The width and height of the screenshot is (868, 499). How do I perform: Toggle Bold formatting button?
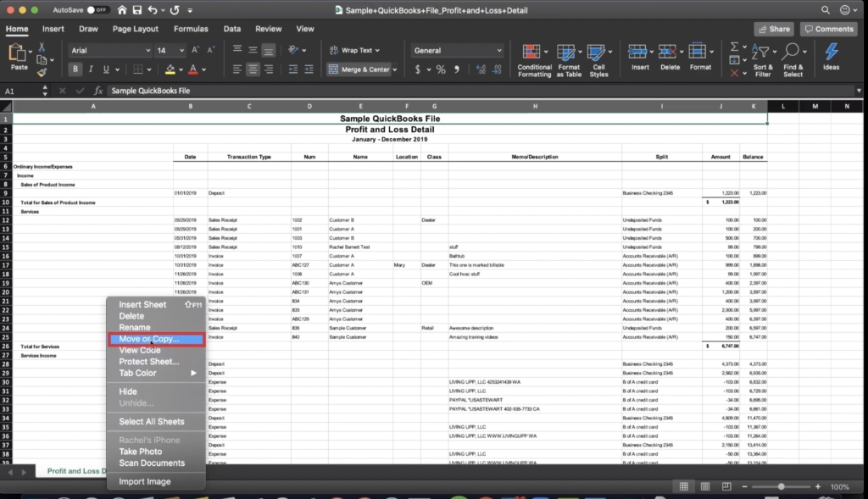click(x=75, y=69)
